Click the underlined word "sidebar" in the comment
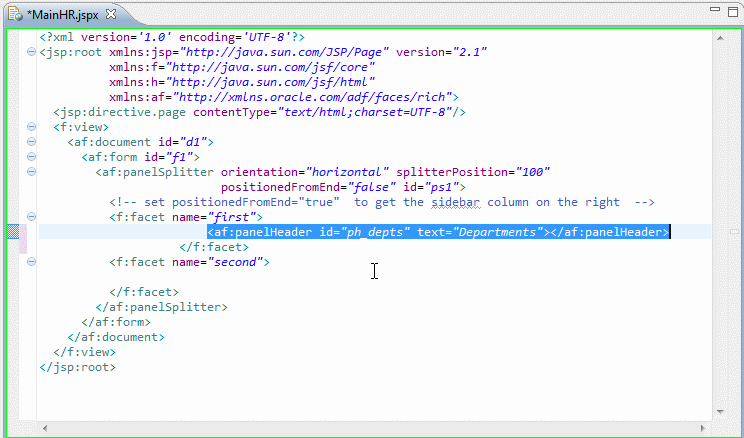This screenshot has height=438, width=744. (456, 202)
